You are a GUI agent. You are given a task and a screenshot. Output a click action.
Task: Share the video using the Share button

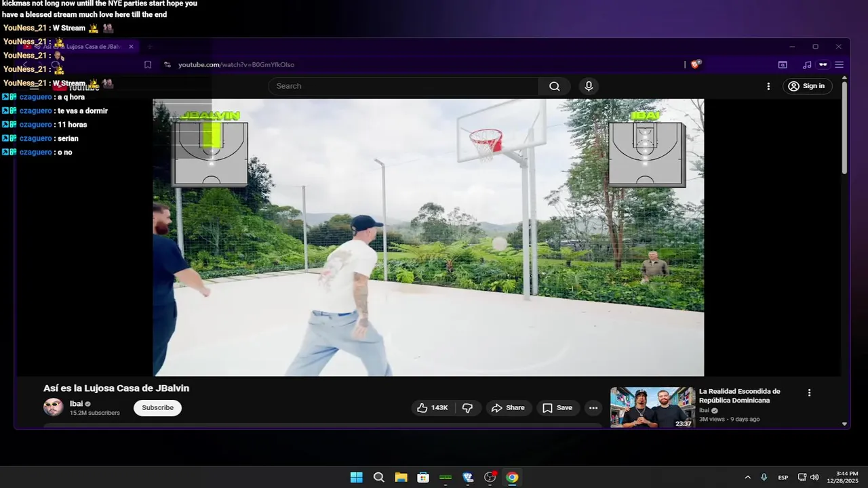point(508,407)
